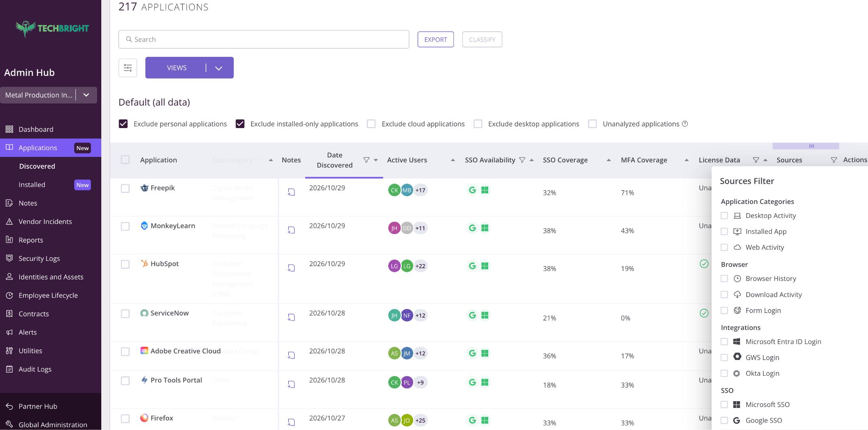868x430 pixels.
Task: Enable the Unanalyzed applications checkbox
Action: coord(593,124)
